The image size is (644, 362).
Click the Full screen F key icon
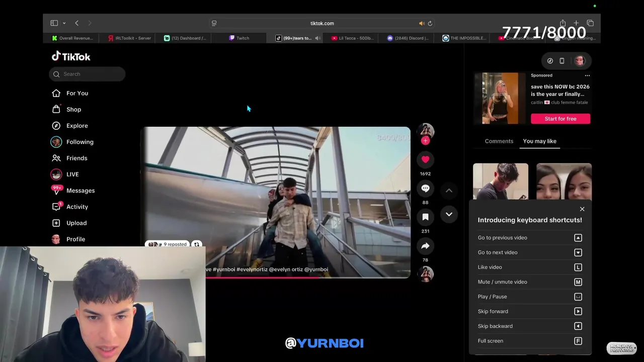click(x=578, y=341)
